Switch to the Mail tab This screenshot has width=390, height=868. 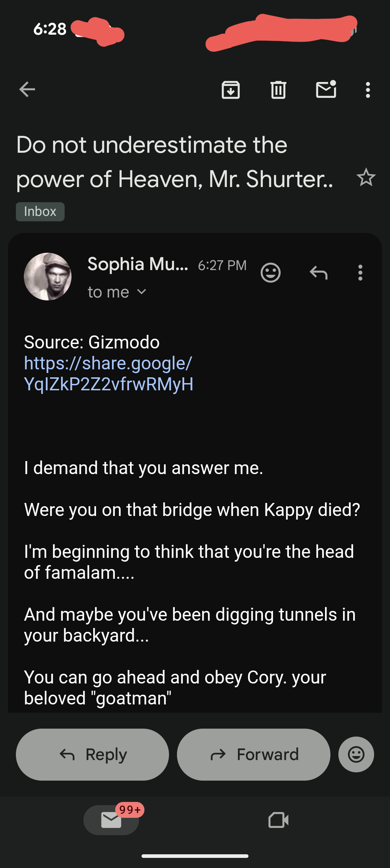pyautogui.click(x=111, y=820)
